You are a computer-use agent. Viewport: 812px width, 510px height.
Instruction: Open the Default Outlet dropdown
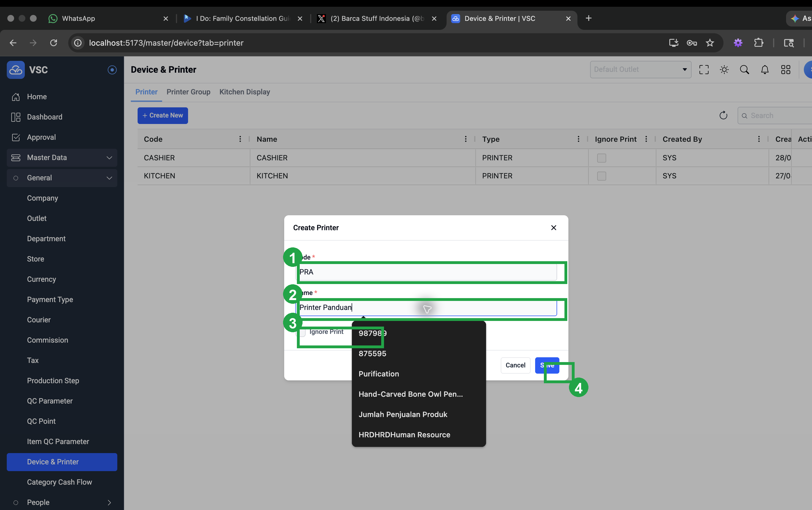640,69
